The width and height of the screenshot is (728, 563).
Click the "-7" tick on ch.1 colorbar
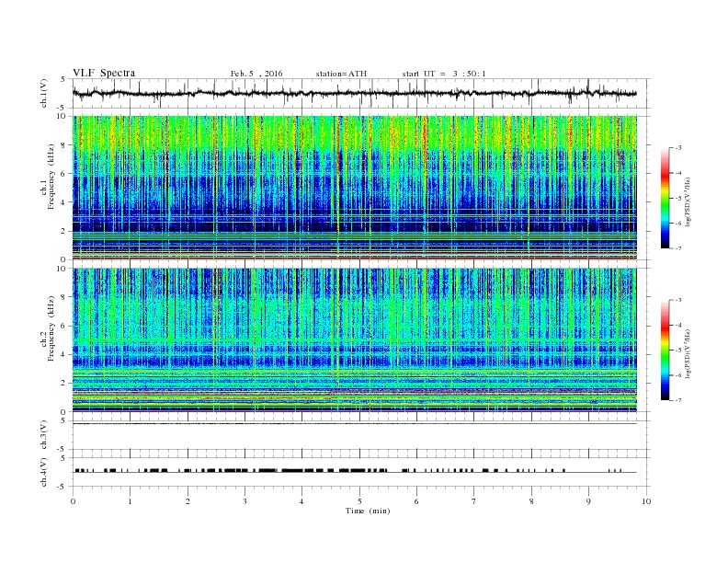(x=678, y=248)
